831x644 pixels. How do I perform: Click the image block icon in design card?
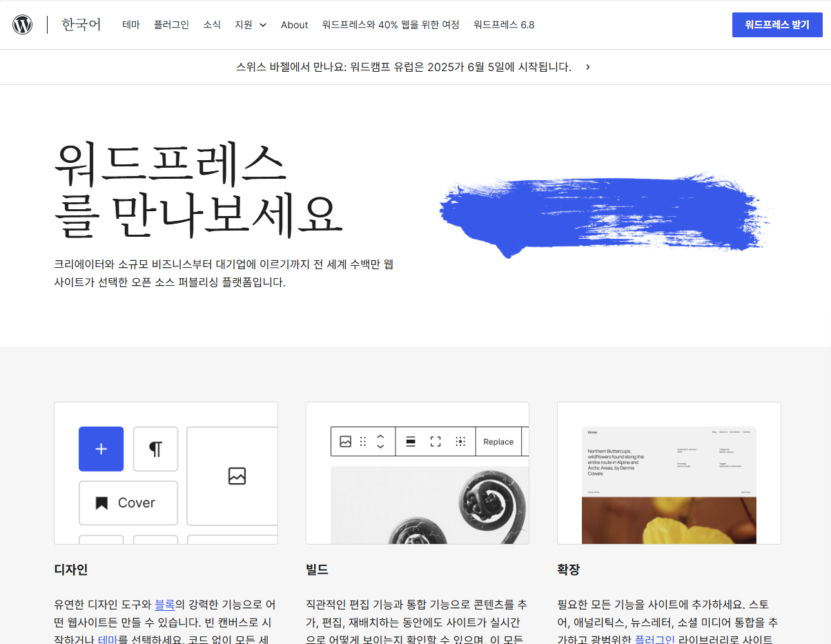coord(237,476)
